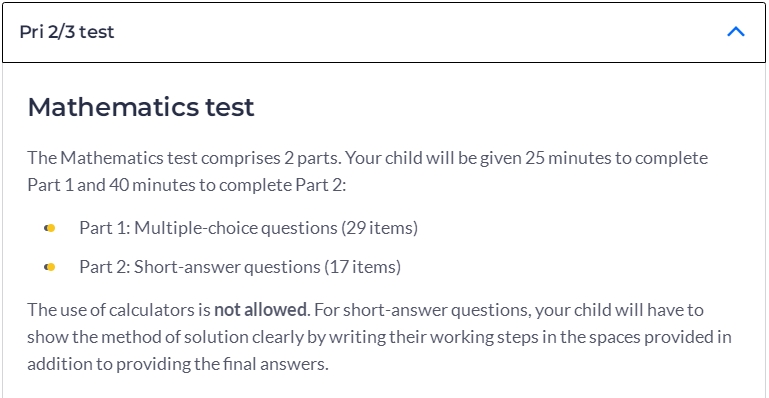Click the '(29 items)' text
The height and width of the screenshot is (398, 769).
380,228
